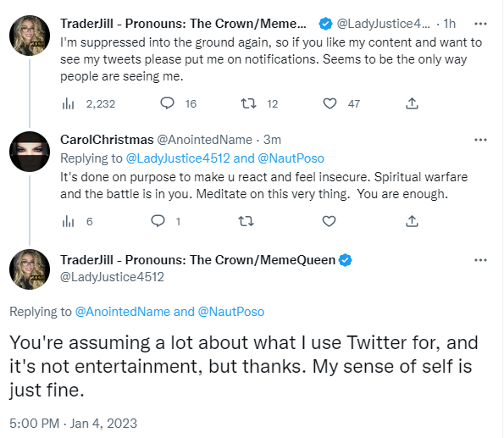Like TraderJill's tweet with 47 likes
504x438 pixels.
tap(330, 103)
